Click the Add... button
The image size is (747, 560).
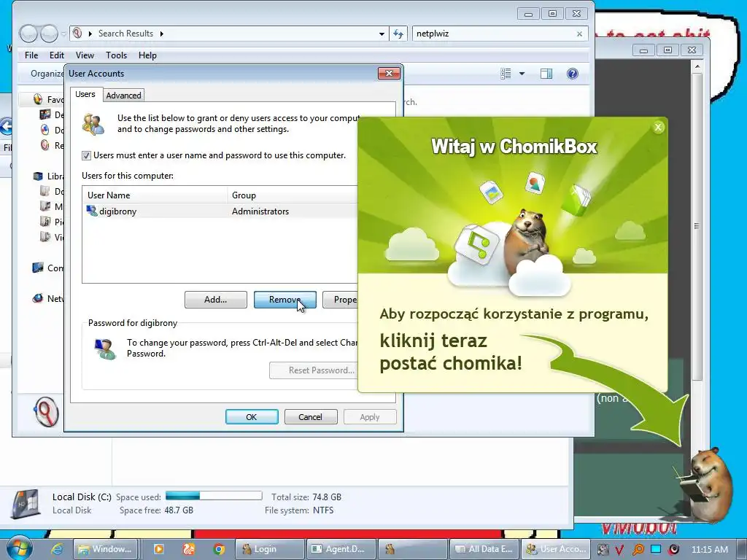[x=216, y=300]
